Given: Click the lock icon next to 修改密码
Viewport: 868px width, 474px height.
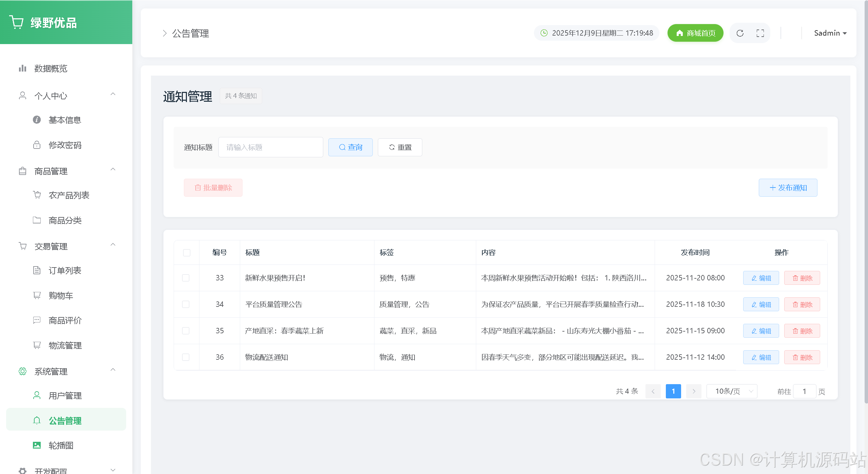Looking at the screenshot, I should [37, 145].
